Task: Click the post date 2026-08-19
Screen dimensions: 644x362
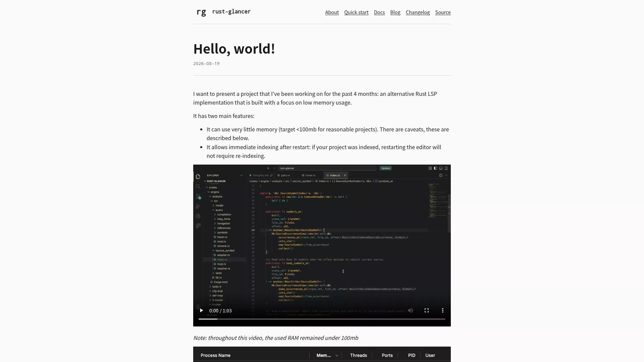Action: (206, 64)
